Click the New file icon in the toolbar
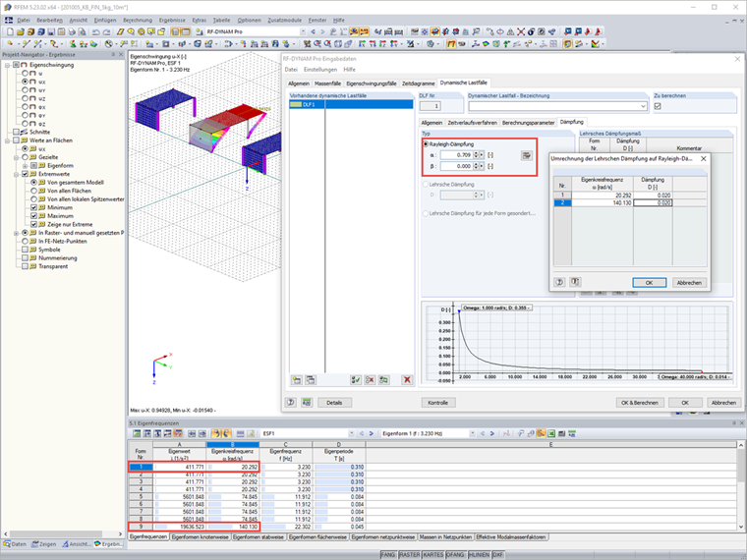This screenshot has width=747, height=560. 10,31
